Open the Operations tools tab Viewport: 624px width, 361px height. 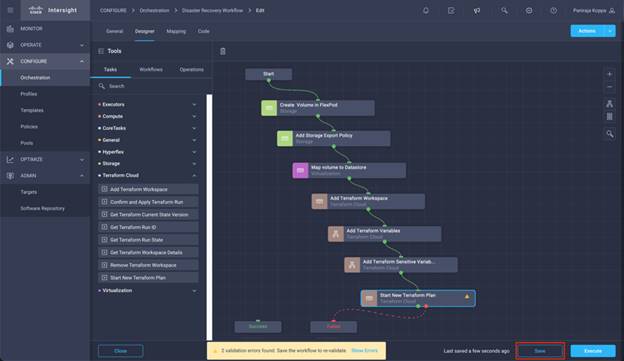[x=191, y=69]
